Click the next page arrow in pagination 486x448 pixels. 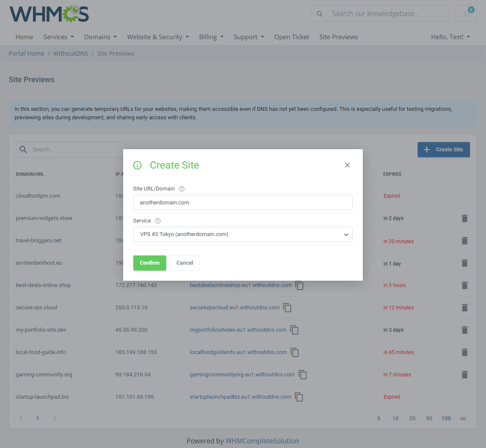[54, 418]
